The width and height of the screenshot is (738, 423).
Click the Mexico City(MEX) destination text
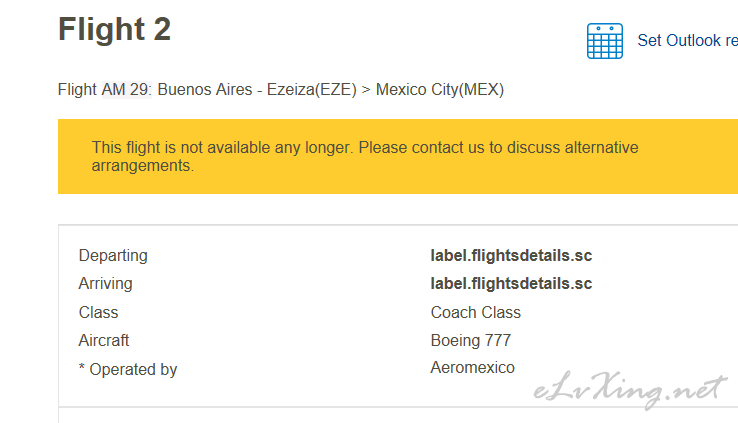440,89
